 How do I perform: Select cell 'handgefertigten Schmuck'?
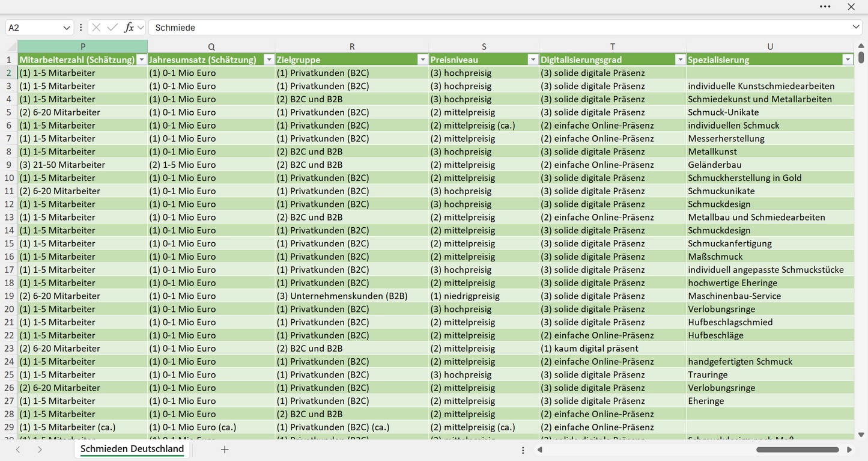click(770, 361)
